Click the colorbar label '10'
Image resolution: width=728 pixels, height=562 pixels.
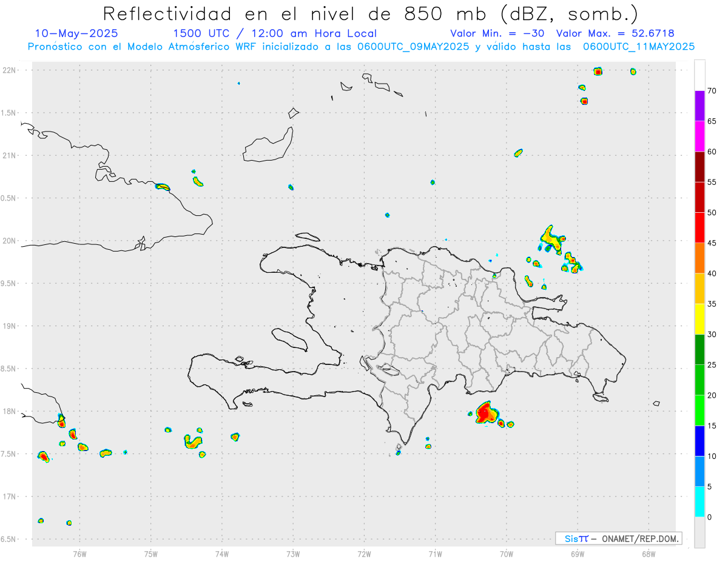point(712,456)
